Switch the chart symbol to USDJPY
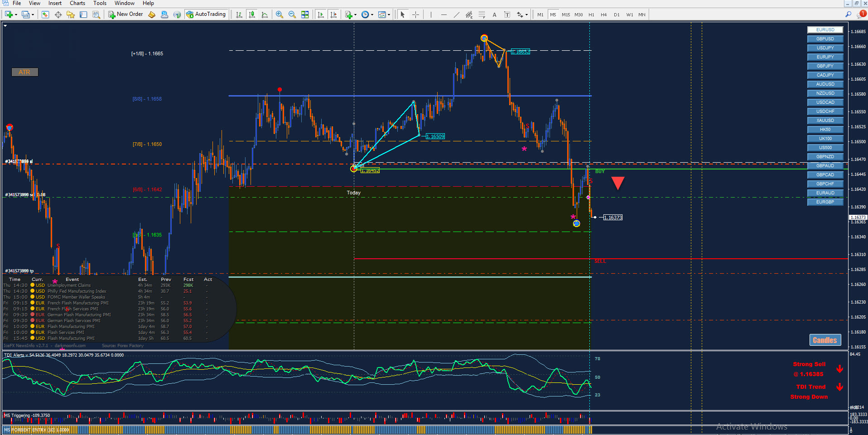The image size is (868, 435). pyautogui.click(x=825, y=48)
